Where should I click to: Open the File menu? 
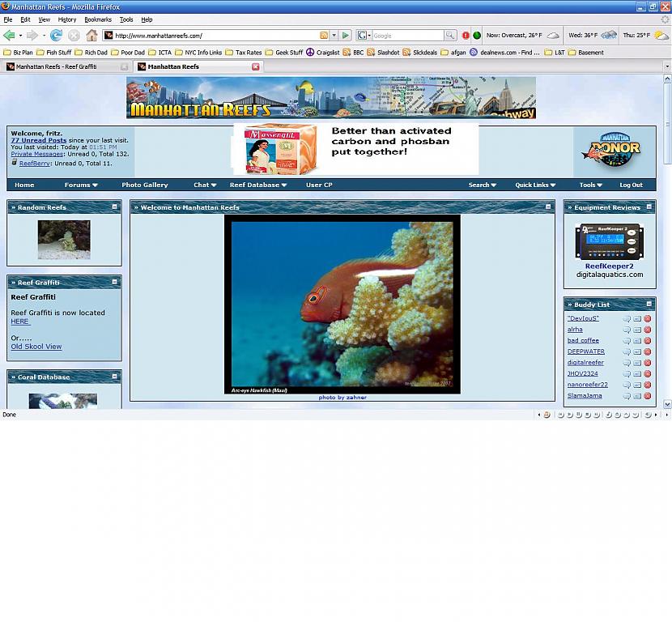(x=8, y=19)
